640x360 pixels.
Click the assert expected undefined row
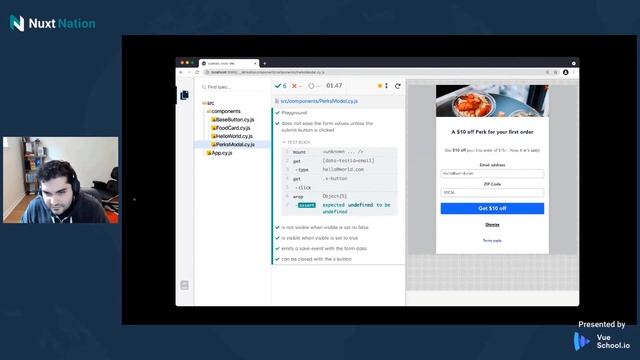click(x=340, y=208)
